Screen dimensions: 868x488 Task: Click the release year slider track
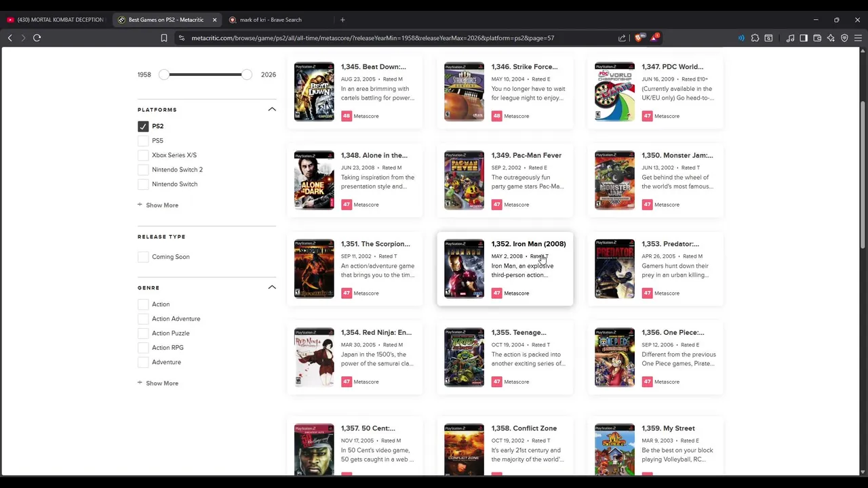click(205, 75)
